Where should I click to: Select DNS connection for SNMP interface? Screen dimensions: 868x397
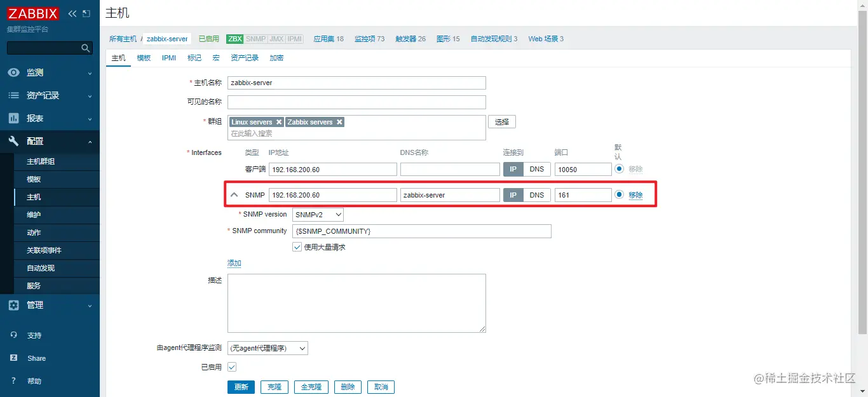[537, 195]
